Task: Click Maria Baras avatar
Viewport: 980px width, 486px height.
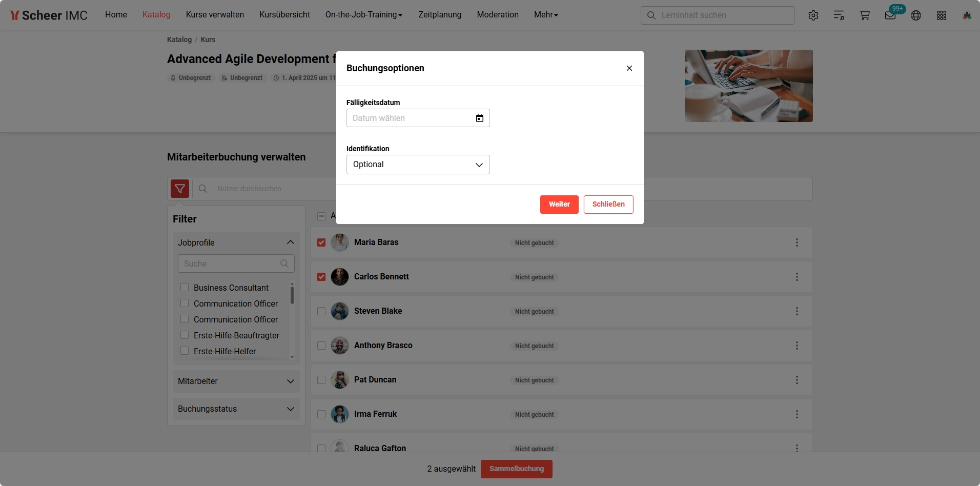Action: pyautogui.click(x=340, y=242)
